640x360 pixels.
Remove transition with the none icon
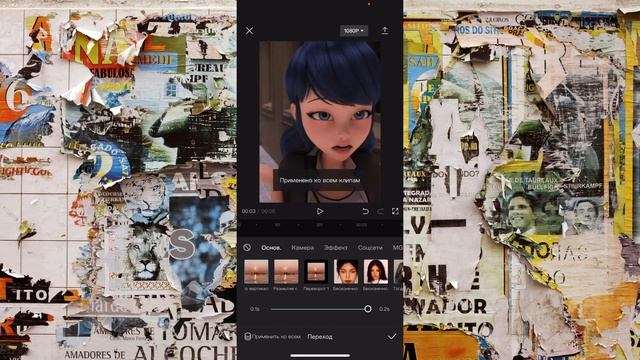click(247, 247)
